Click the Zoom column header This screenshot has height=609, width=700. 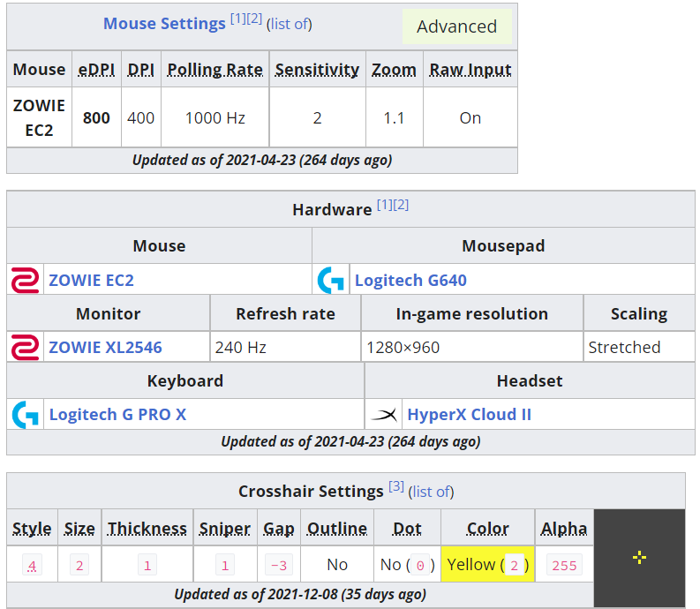[x=394, y=70]
